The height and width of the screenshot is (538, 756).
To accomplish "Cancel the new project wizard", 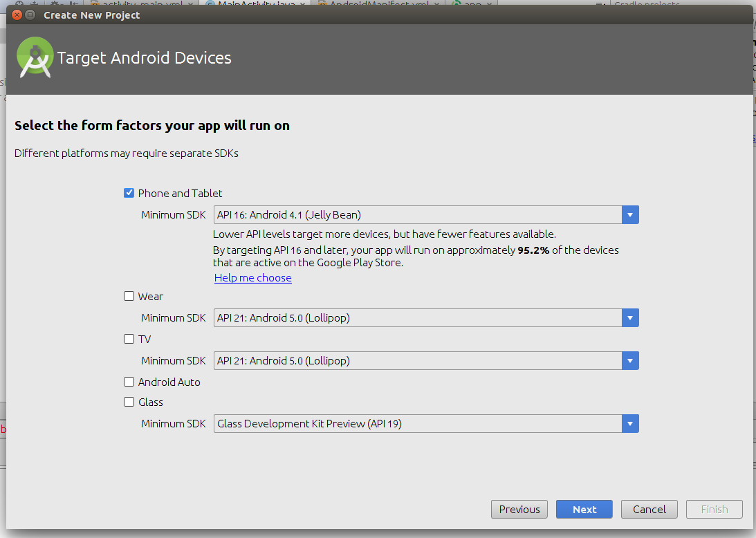I will pos(649,509).
